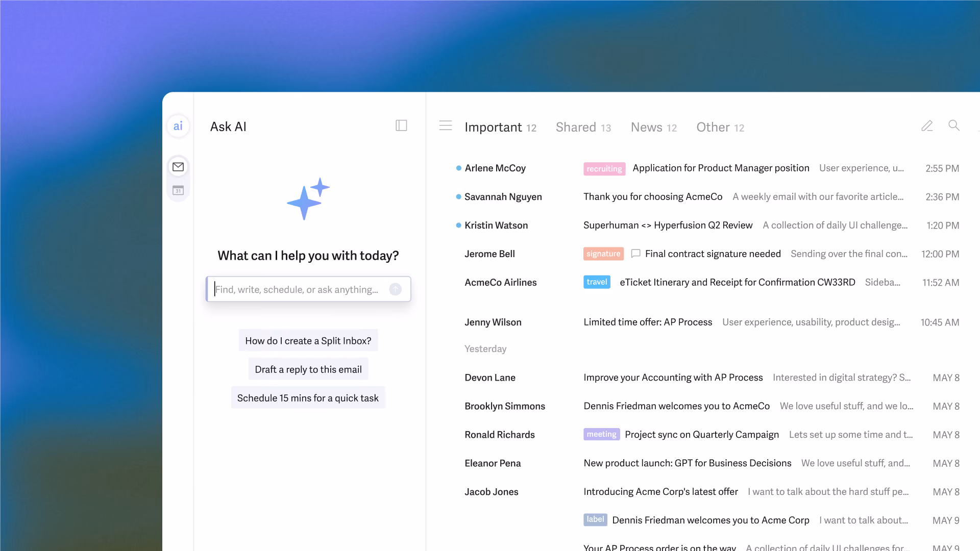Click the 'label' tag on Dennis Friedman Acme Corp email
The height and width of the screenshot is (551, 980).
[x=595, y=519]
